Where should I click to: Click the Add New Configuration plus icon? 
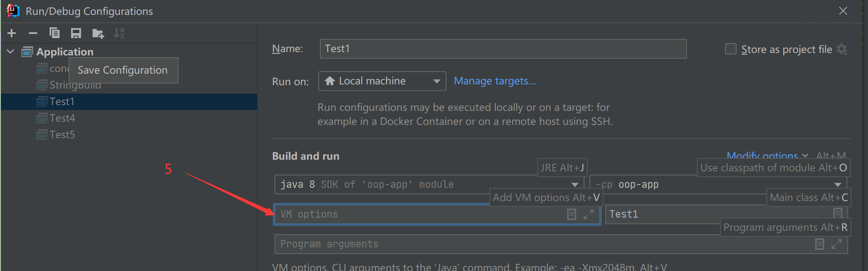(12, 33)
